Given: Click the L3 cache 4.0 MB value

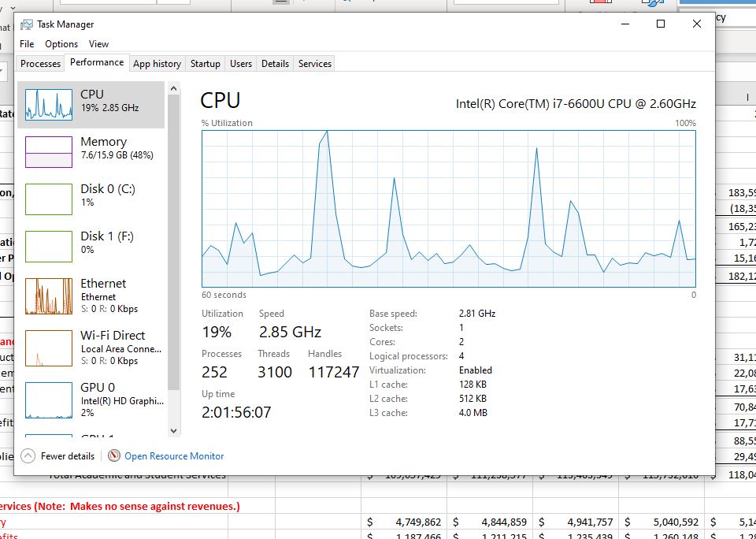Looking at the screenshot, I should [x=473, y=413].
